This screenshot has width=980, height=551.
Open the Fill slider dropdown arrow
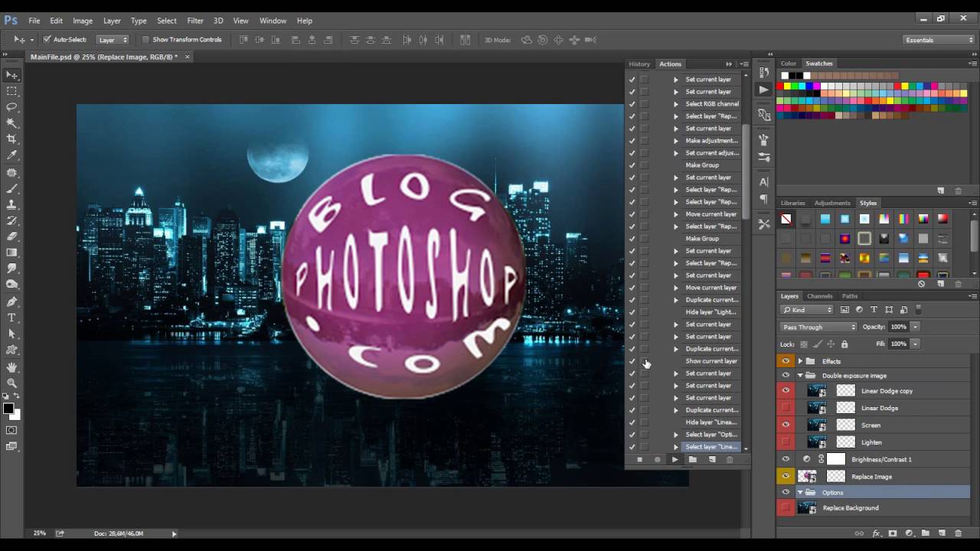coord(915,344)
